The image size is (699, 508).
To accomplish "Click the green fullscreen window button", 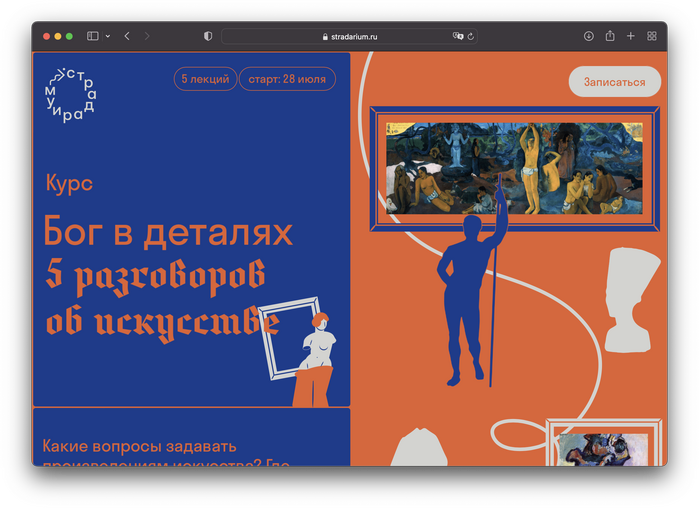I will (x=69, y=36).
